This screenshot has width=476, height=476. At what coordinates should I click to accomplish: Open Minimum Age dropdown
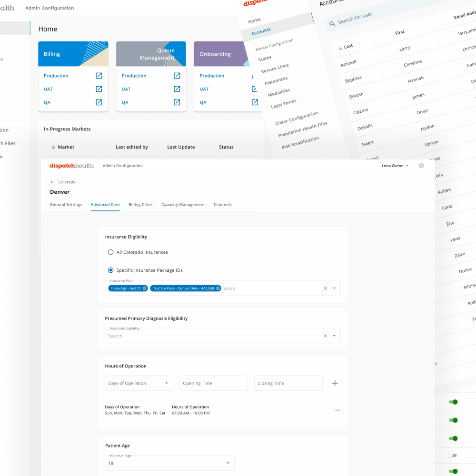click(169, 463)
